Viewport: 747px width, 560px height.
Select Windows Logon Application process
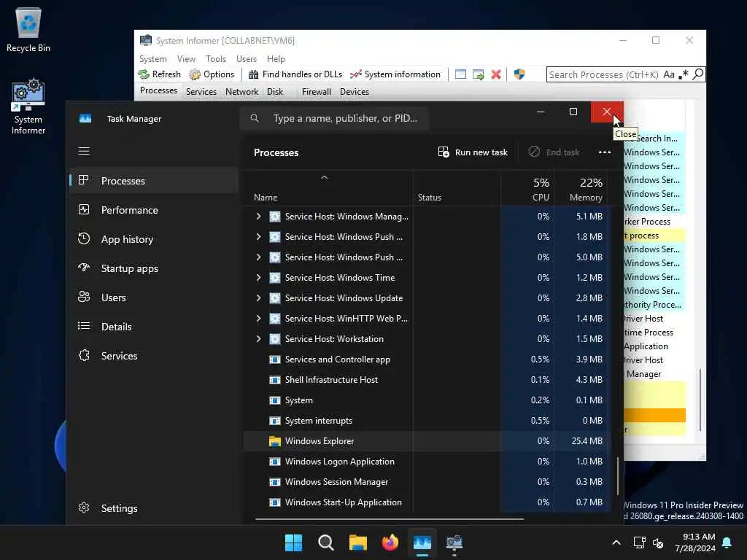pyautogui.click(x=427, y=462)
